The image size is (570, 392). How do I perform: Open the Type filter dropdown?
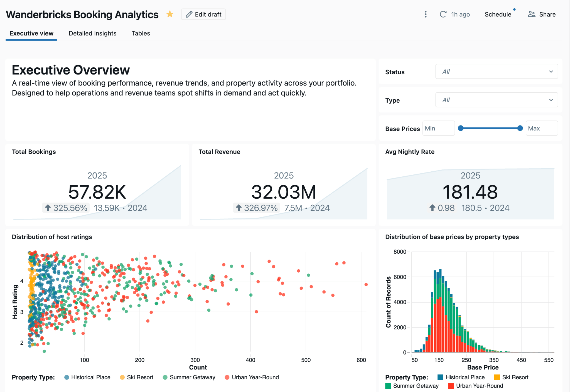(x=497, y=100)
